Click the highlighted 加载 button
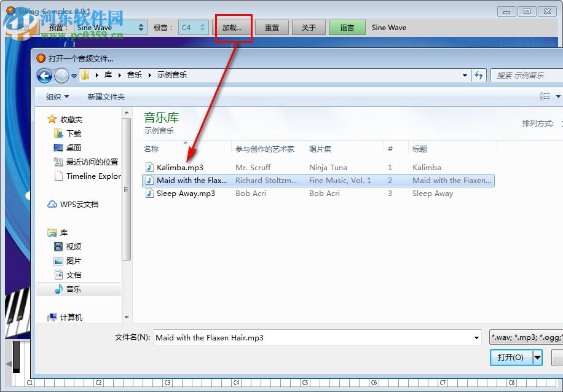 tap(234, 27)
